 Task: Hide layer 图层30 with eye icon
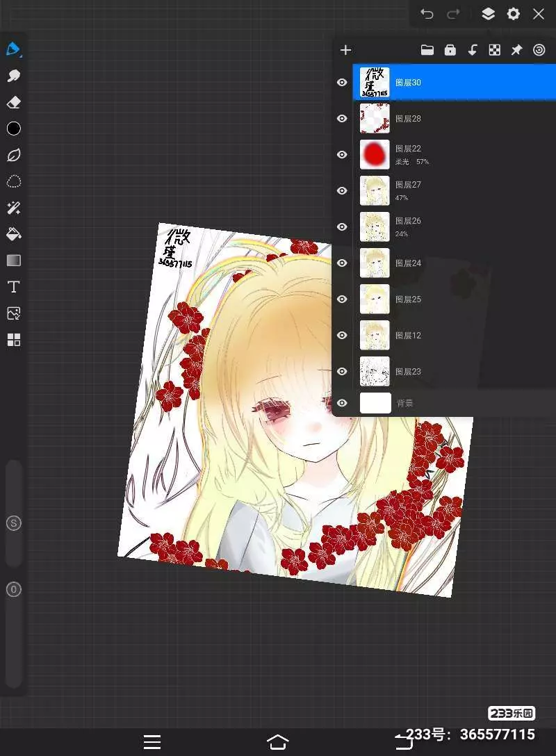point(342,83)
